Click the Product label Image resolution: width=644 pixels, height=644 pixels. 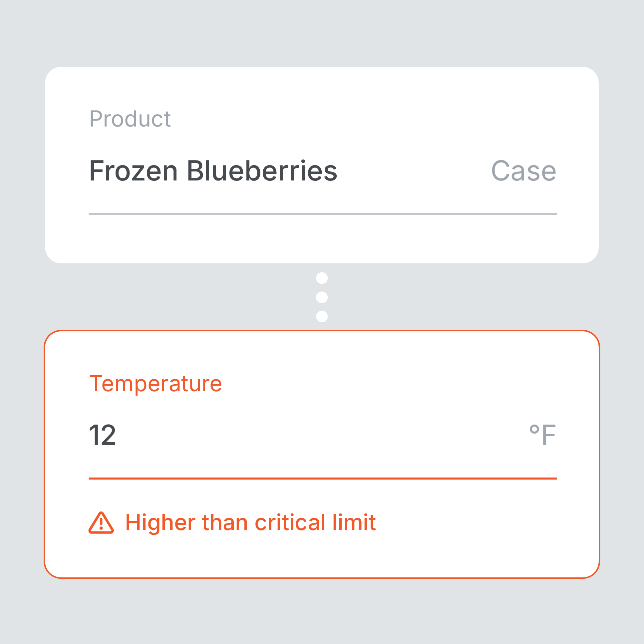130,119
